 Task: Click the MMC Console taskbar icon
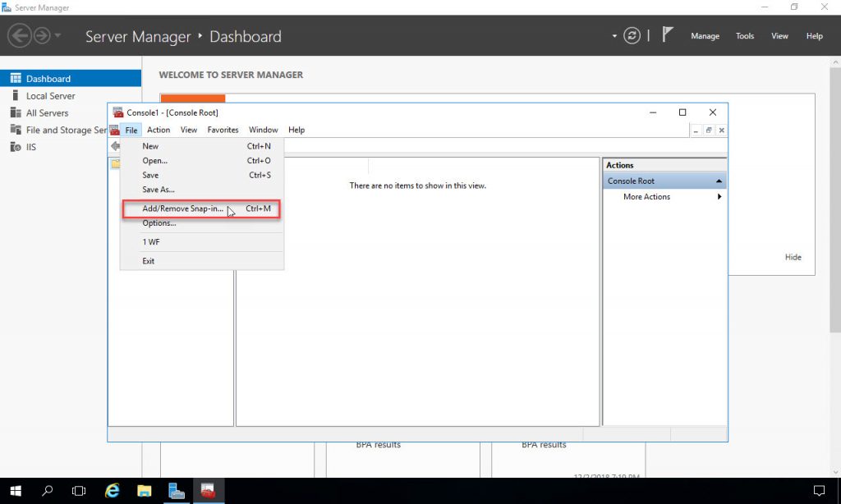click(x=209, y=490)
